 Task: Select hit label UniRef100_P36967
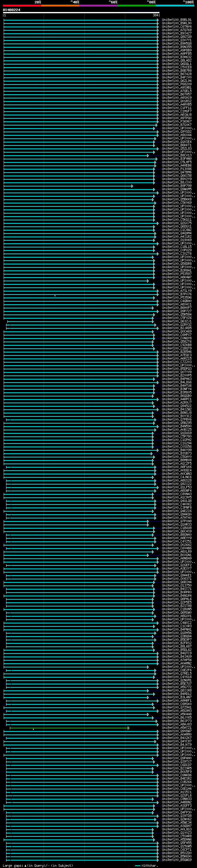point(177,122)
